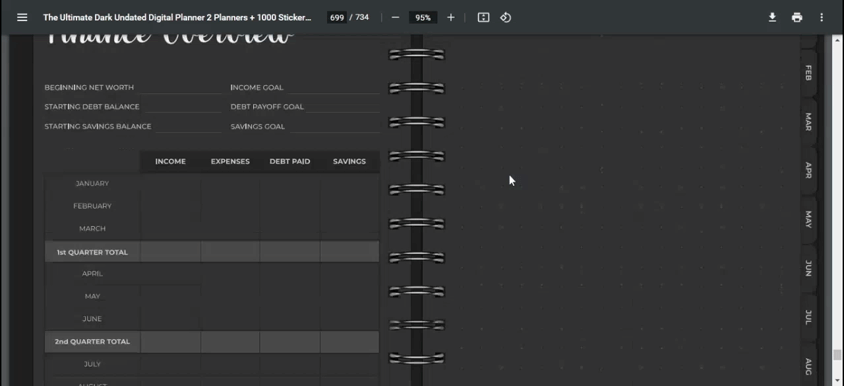
Task: Click the 95% zoom level field
Action: tap(423, 17)
